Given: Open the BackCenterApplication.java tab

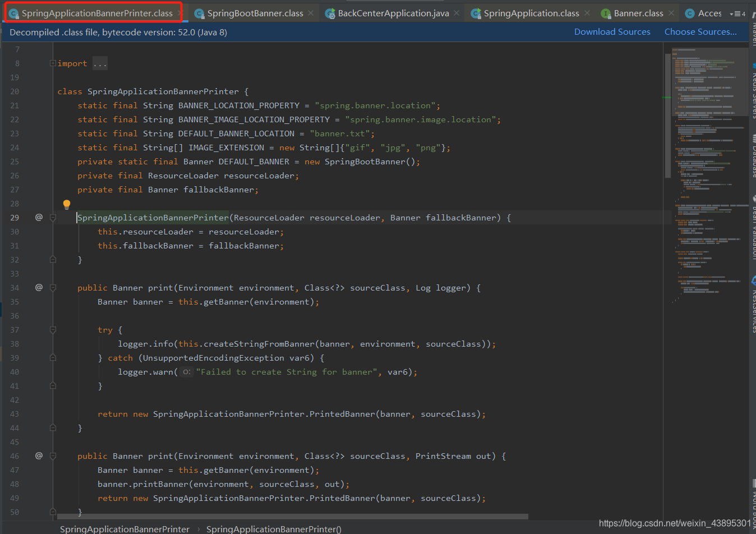Looking at the screenshot, I should point(393,13).
